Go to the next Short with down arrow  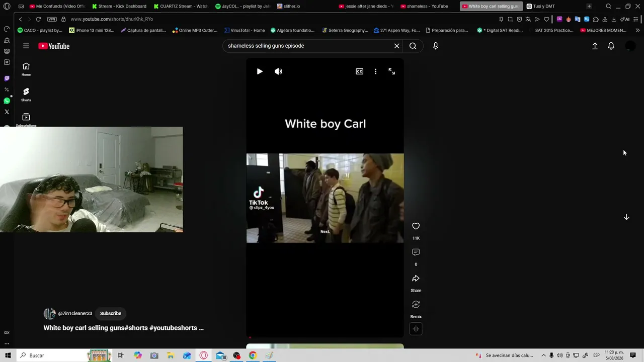626,217
